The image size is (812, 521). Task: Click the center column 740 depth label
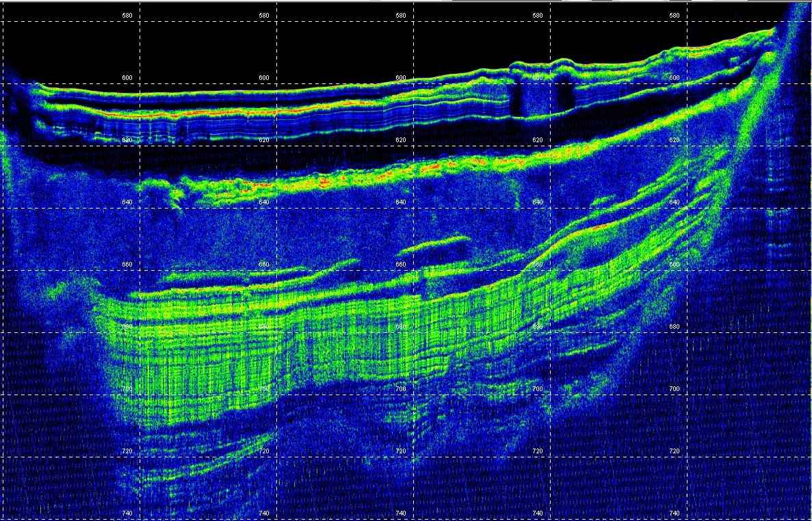[401, 513]
